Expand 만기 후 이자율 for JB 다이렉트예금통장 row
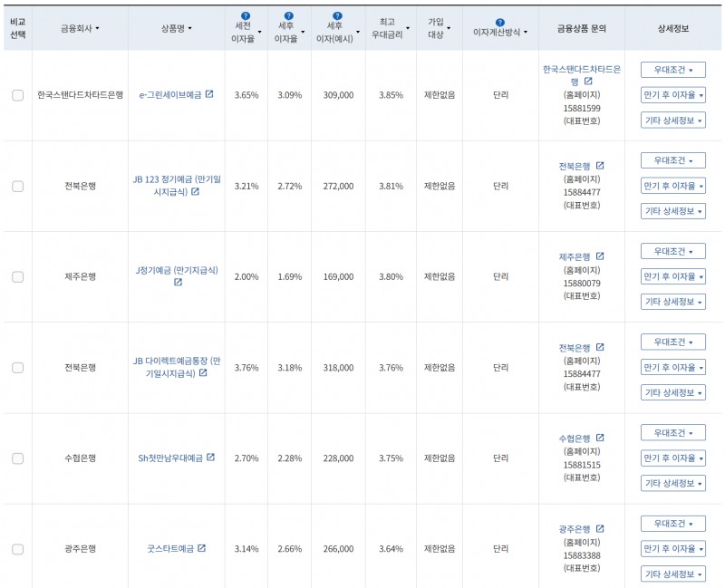 pos(672,367)
